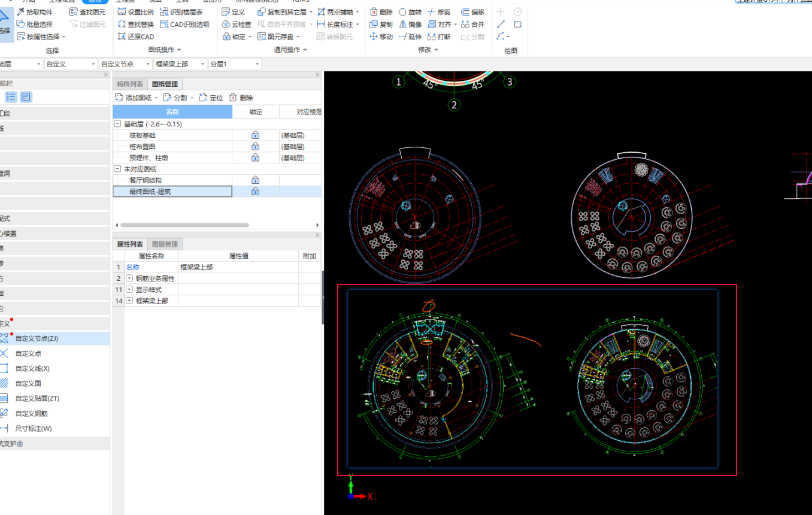Toggle lock for 餐厅钢结构 drawing
The width and height of the screenshot is (812, 515).
(x=256, y=180)
